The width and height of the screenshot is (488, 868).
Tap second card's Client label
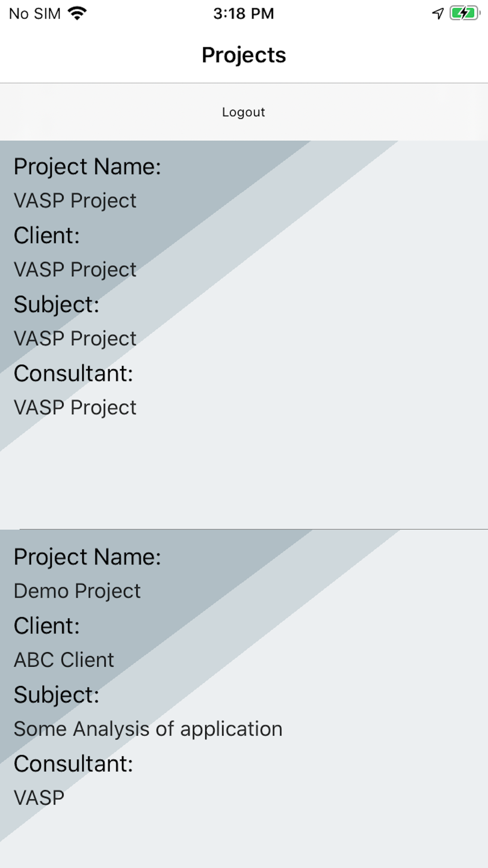[47, 625]
